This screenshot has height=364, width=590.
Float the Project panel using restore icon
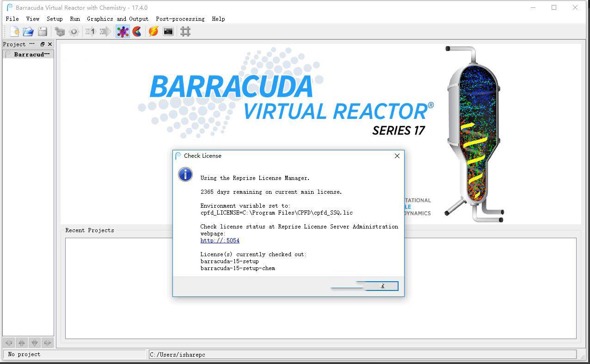[x=42, y=44]
